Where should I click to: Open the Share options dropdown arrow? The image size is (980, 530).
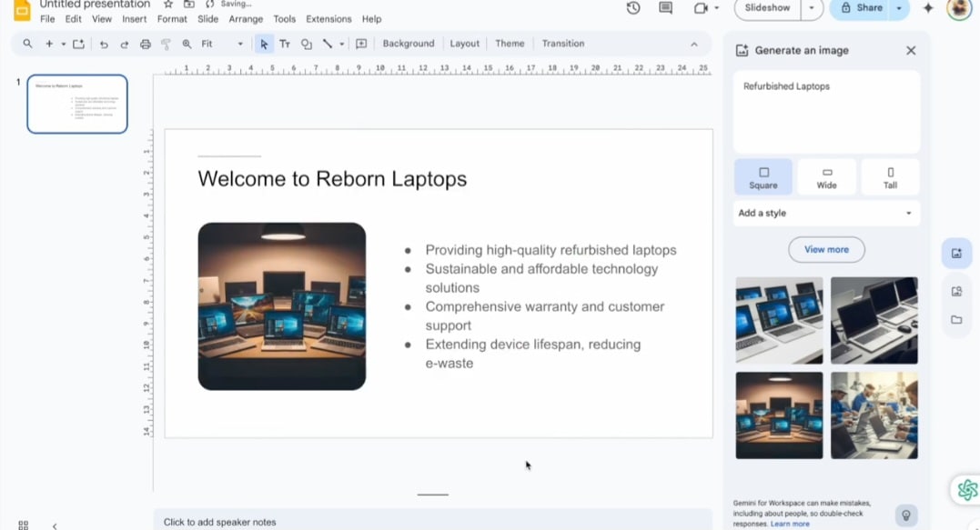[899, 8]
